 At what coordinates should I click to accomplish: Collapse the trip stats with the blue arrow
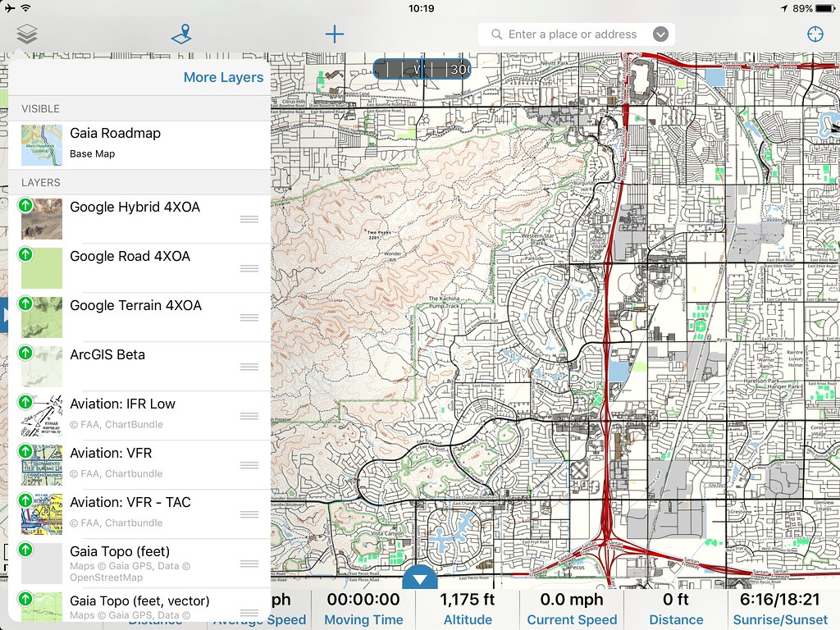(419, 579)
